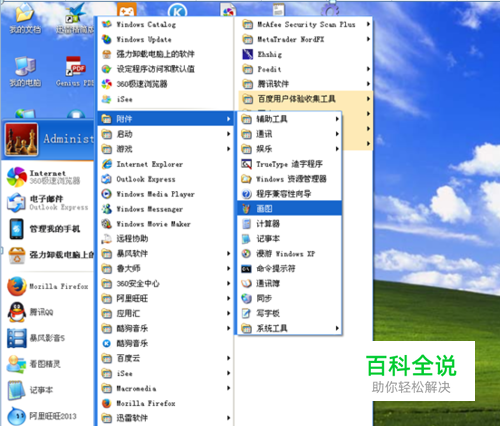
Task: Expand the 启动 startup folder
Action: 166,134
